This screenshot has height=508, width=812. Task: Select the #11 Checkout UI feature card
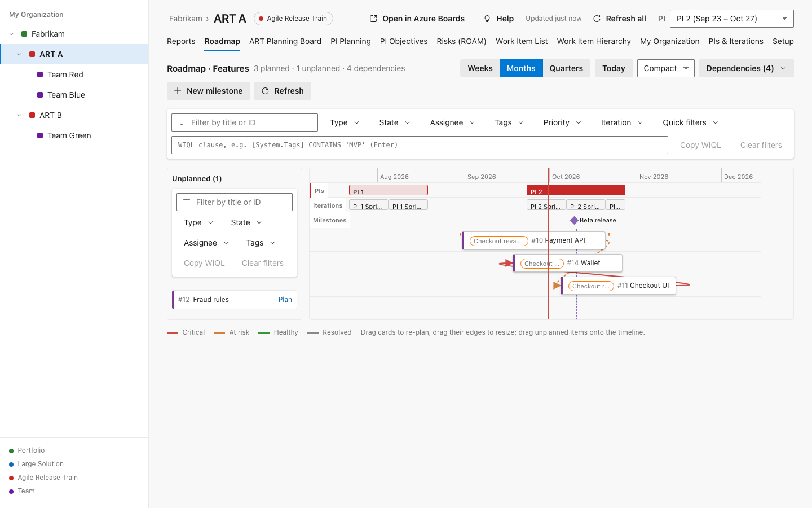(619, 286)
